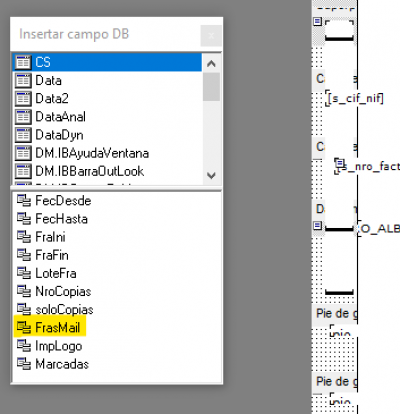
Task: Click the field icon beside soloCopias
Action: [24, 310]
